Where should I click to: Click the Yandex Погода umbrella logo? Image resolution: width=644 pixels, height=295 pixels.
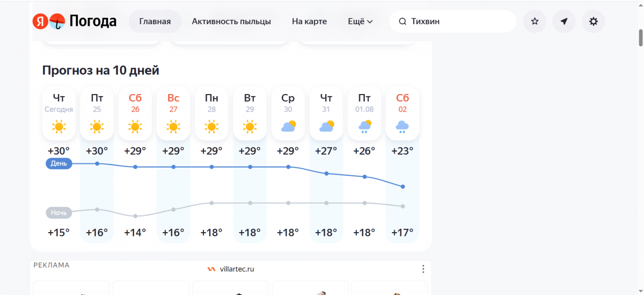57,21
